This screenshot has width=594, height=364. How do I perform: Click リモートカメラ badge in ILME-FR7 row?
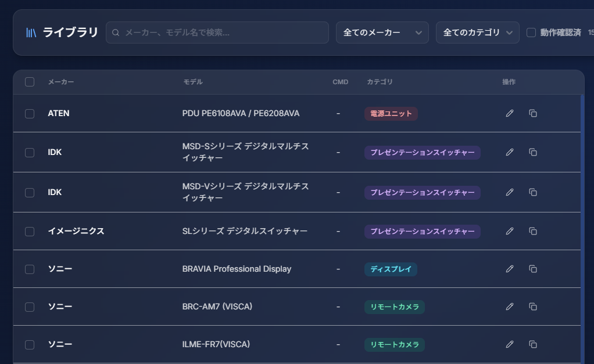click(x=395, y=345)
